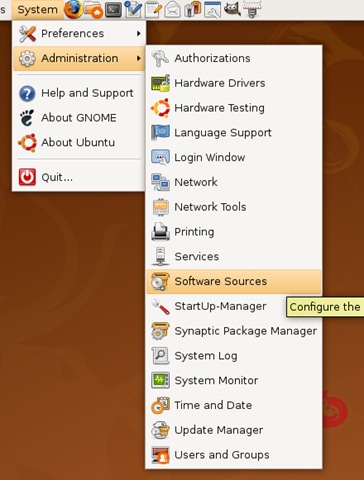Image resolution: width=364 pixels, height=480 pixels.
Task: Click the envelope mail launcher icon
Action: pos(173,10)
